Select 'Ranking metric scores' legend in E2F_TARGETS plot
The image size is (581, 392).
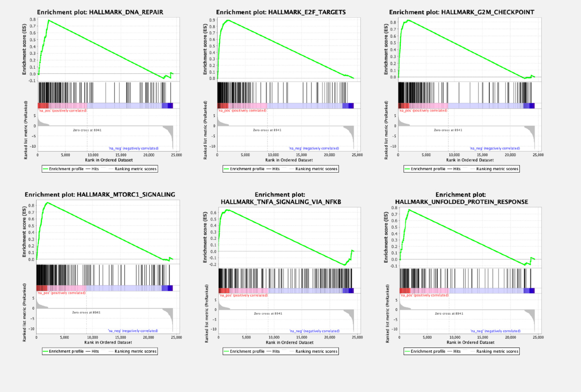314,169
